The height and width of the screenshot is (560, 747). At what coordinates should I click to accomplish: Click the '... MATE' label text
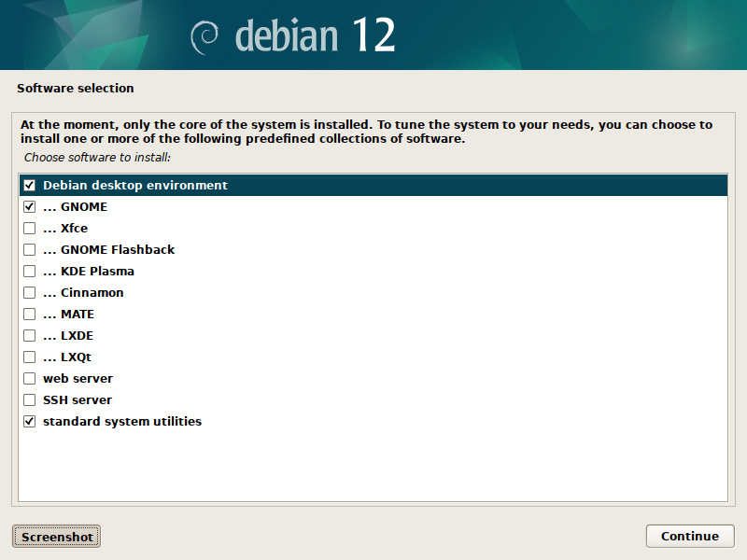coord(68,314)
